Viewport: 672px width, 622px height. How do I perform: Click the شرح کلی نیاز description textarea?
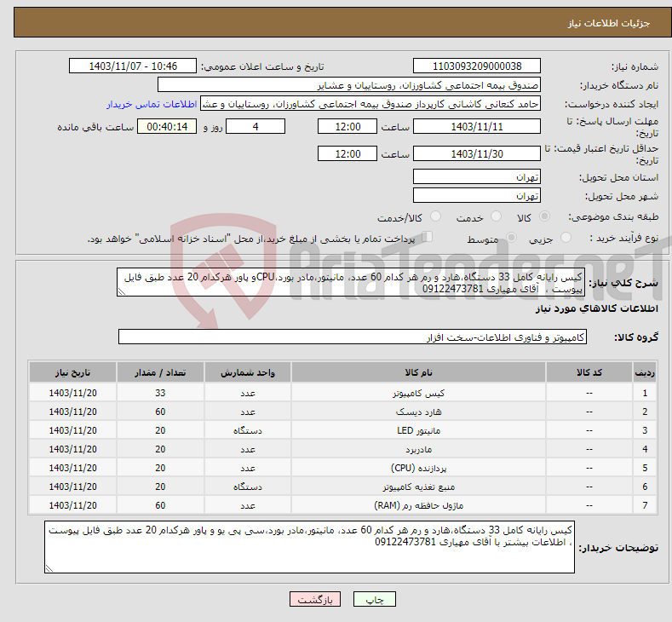351,283
